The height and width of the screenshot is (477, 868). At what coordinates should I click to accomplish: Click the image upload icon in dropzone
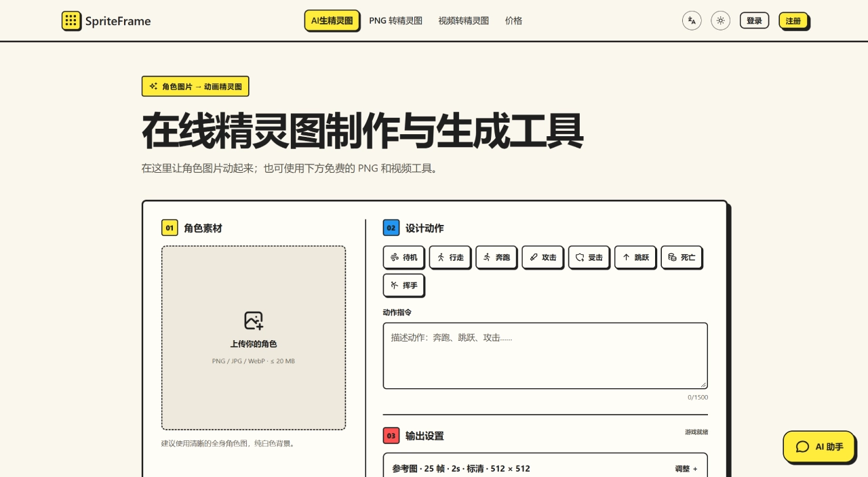click(254, 320)
